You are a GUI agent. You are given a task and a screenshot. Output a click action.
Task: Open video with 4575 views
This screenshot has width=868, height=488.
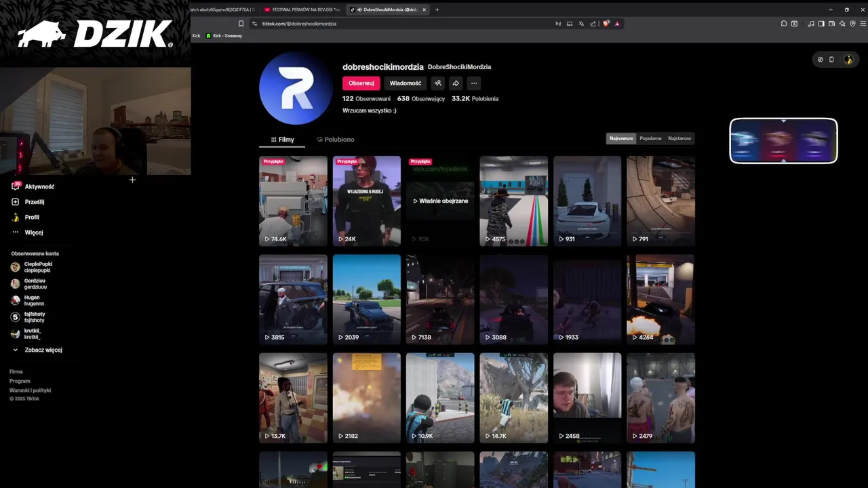tap(514, 201)
